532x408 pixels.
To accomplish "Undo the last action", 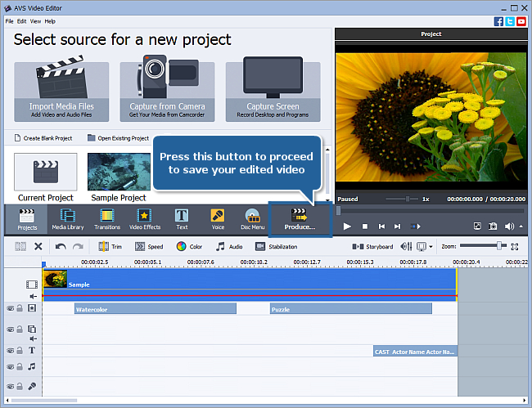I will pyautogui.click(x=61, y=246).
